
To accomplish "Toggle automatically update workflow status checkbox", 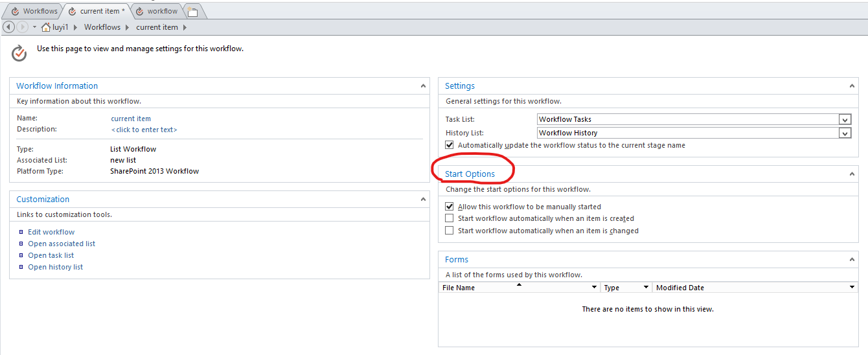I will click(x=450, y=145).
